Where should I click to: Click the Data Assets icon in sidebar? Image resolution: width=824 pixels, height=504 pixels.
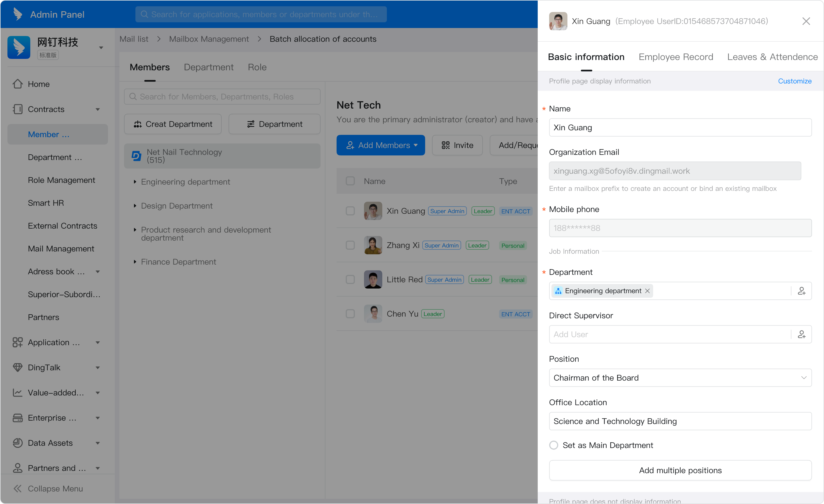(18, 443)
